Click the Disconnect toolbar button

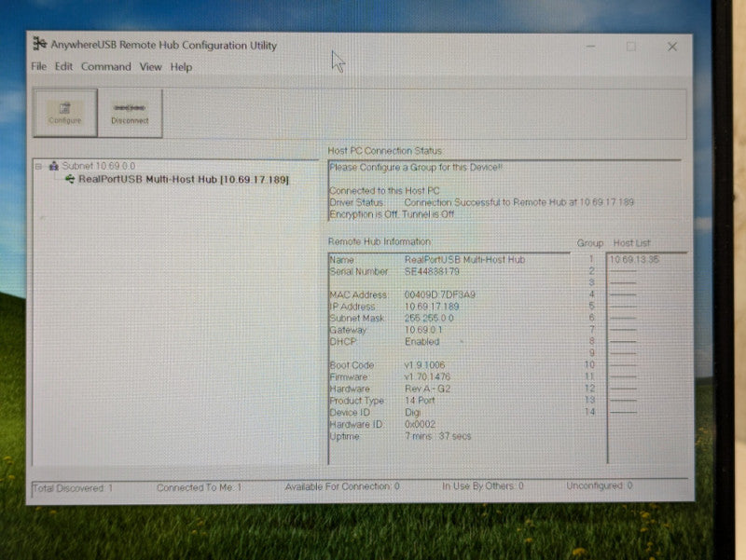pyautogui.click(x=130, y=113)
